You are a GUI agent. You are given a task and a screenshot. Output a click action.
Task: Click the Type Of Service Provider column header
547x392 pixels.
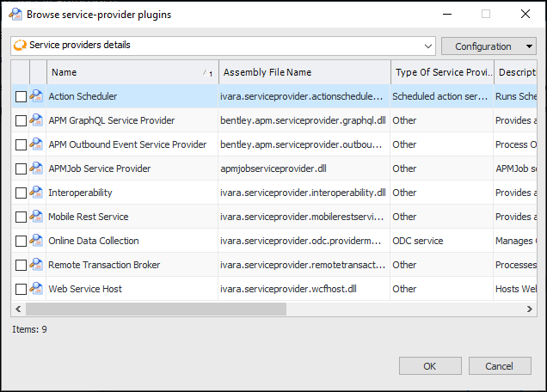pyautogui.click(x=442, y=72)
